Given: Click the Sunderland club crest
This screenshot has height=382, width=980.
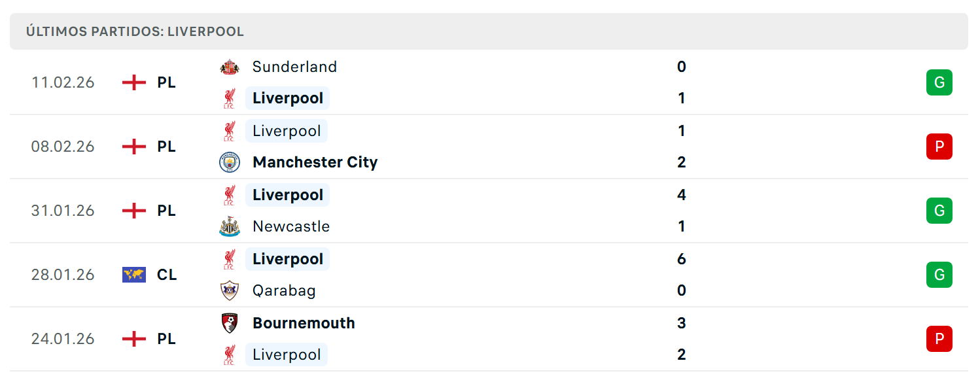Looking at the screenshot, I should pos(230,67).
